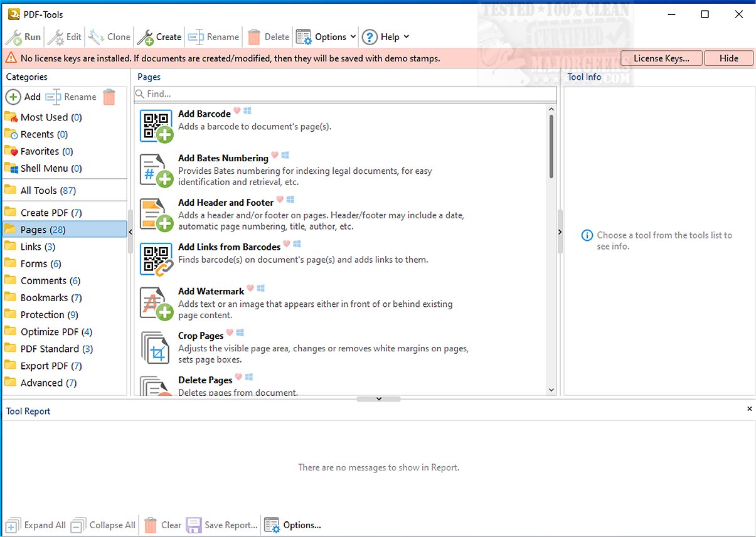Favorite the Crop Pages heart
756x537 pixels.
click(x=230, y=332)
